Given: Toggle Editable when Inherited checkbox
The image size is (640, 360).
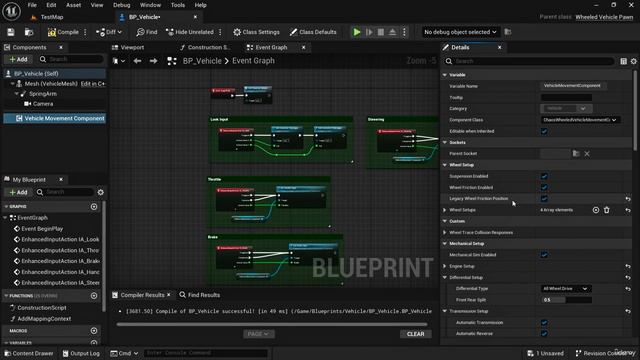Looking at the screenshot, I should tap(544, 131).
